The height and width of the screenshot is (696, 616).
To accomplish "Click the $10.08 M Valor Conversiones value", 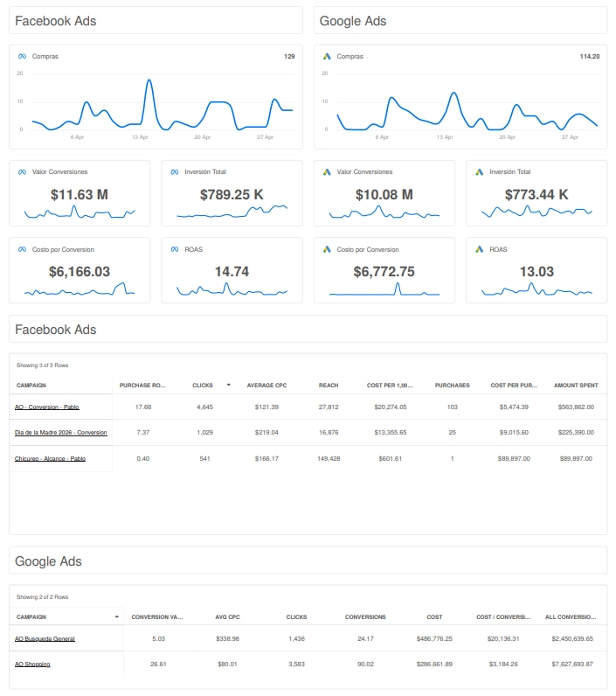I will point(384,194).
